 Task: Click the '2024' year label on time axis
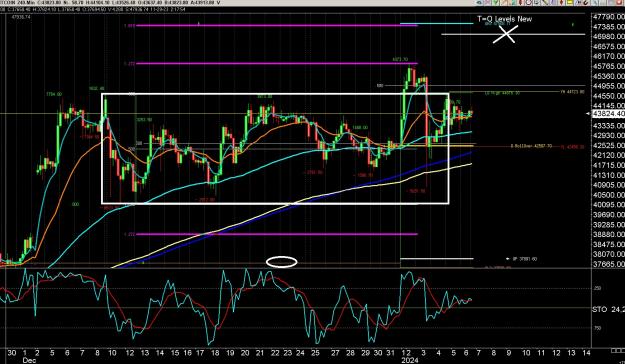tap(410, 360)
